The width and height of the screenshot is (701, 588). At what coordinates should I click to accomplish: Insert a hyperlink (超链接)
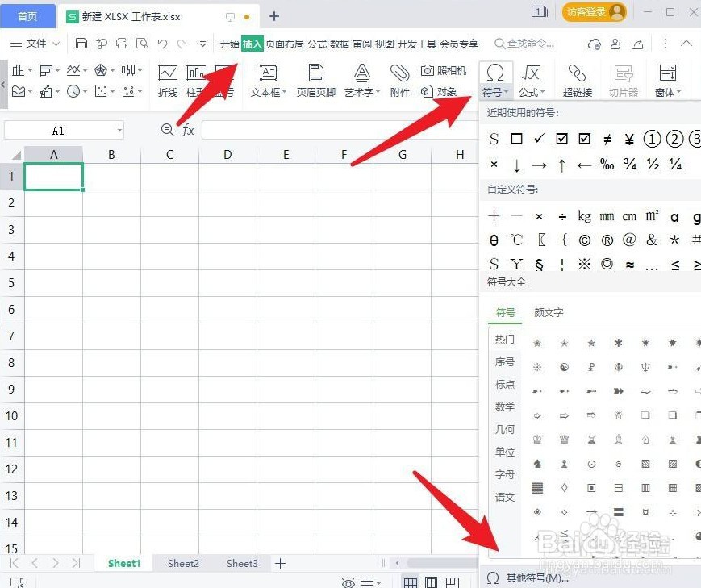click(x=578, y=78)
